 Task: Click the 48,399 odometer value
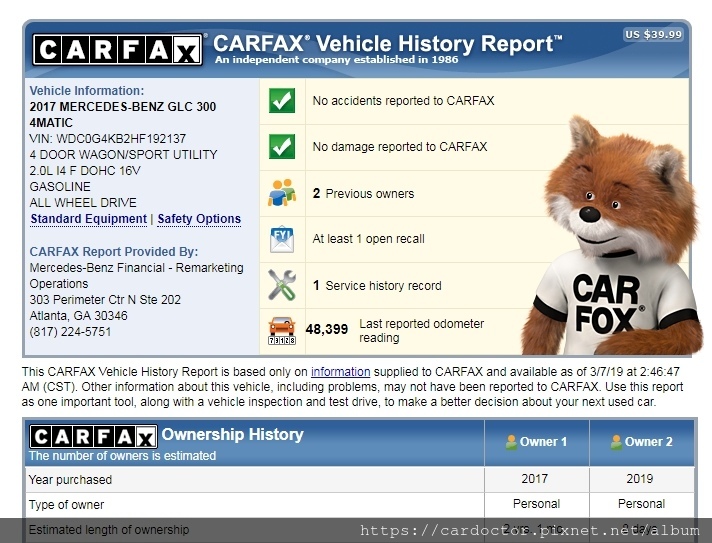tap(327, 329)
